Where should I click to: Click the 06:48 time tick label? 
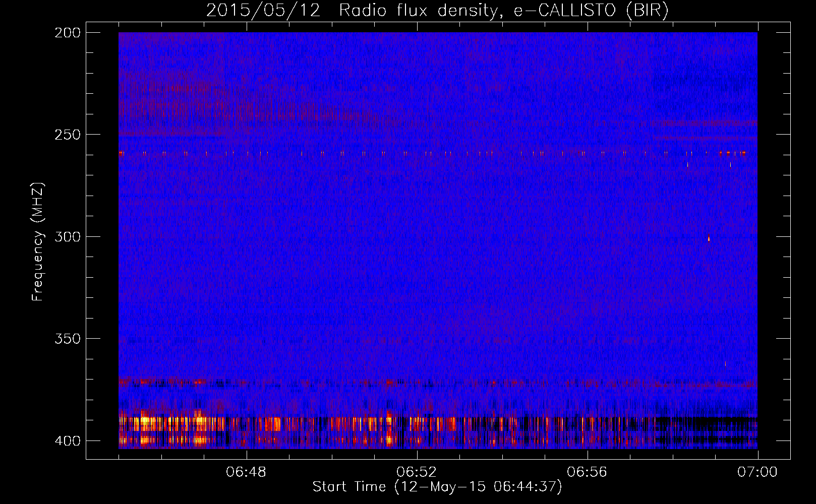pyautogui.click(x=246, y=472)
